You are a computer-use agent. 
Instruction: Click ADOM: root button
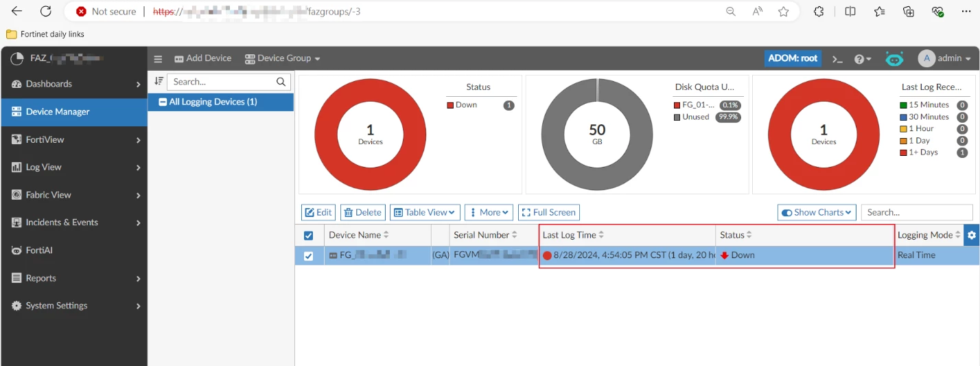(793, 58)
